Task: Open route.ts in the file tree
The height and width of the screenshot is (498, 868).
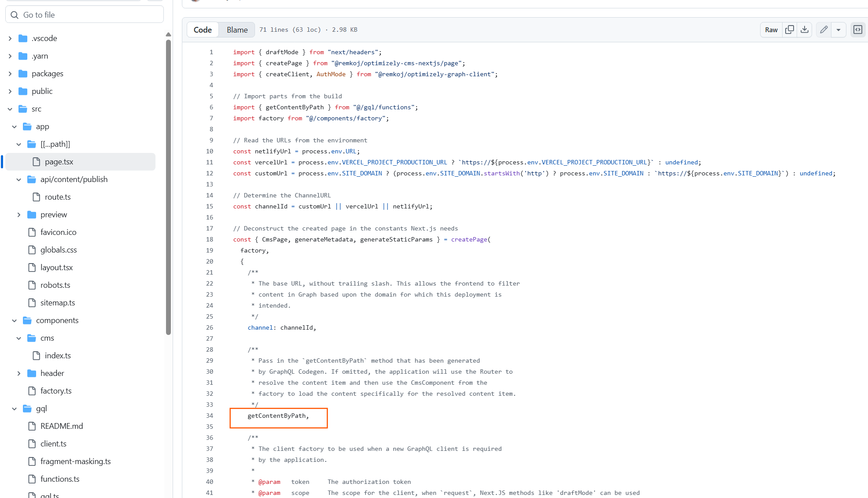Action: pos(57,197)
